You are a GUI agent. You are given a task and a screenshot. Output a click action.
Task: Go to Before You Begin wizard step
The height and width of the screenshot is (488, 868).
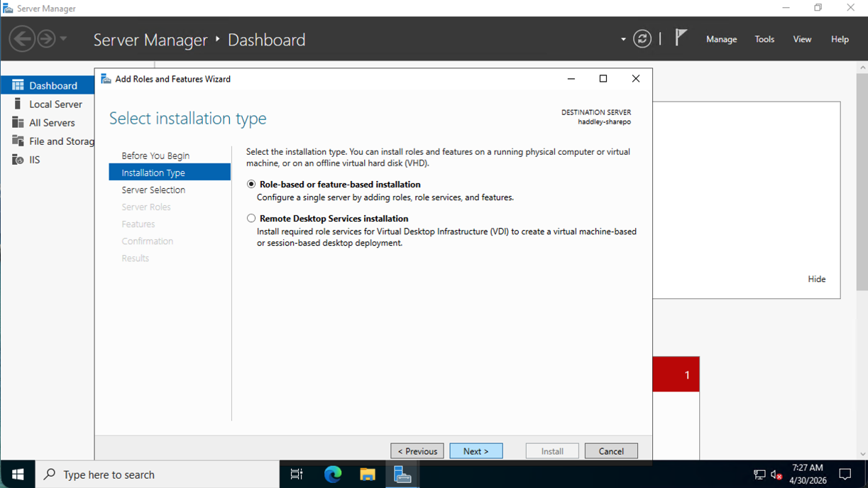155,156
